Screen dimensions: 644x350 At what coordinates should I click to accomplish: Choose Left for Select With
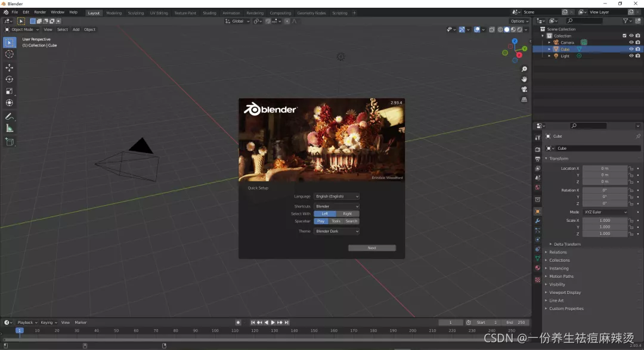325,213
